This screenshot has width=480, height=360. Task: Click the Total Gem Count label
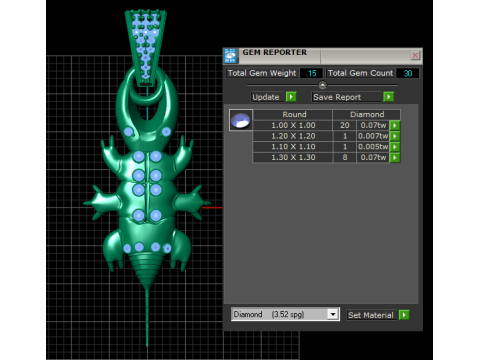click(360, 73)
